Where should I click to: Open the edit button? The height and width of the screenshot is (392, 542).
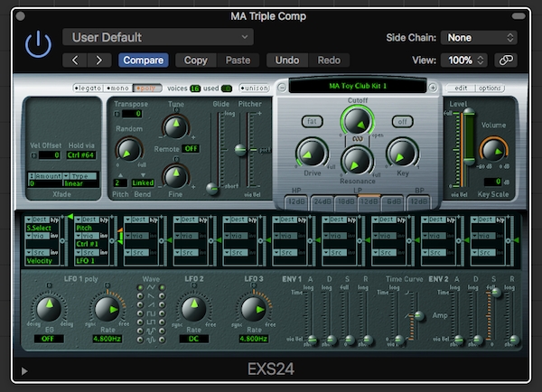click(x=461, y=89)
